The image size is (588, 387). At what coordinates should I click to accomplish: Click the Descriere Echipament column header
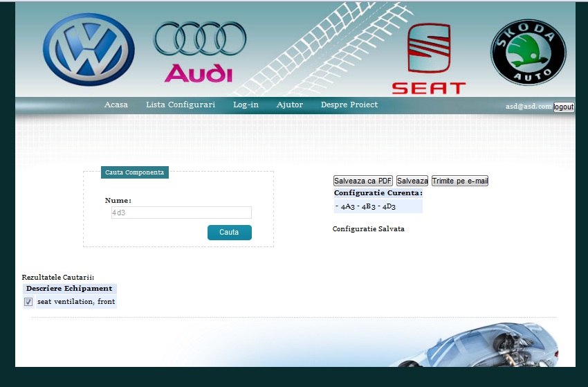pyautogui.click(x=69, y=288)
